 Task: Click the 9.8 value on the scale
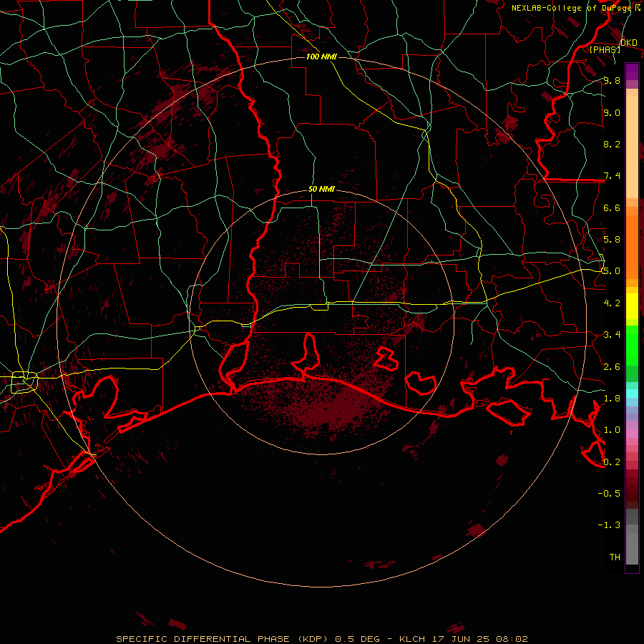(x=612, y=81)
